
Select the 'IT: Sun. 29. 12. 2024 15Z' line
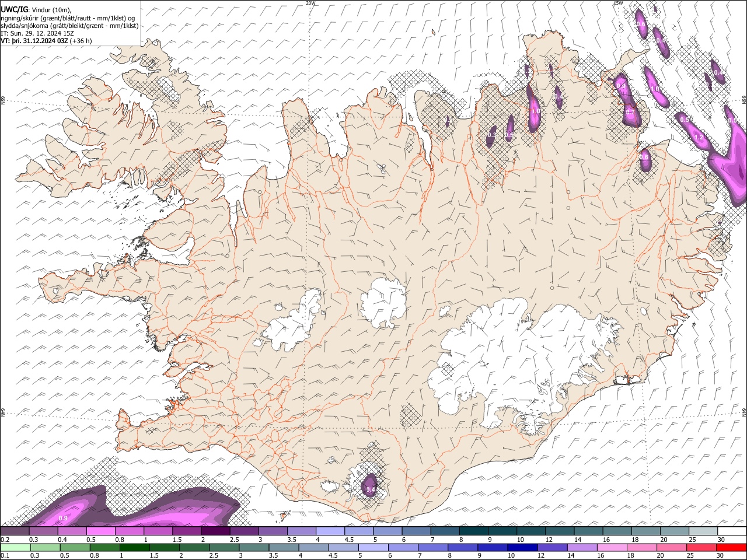coord(37,33)
